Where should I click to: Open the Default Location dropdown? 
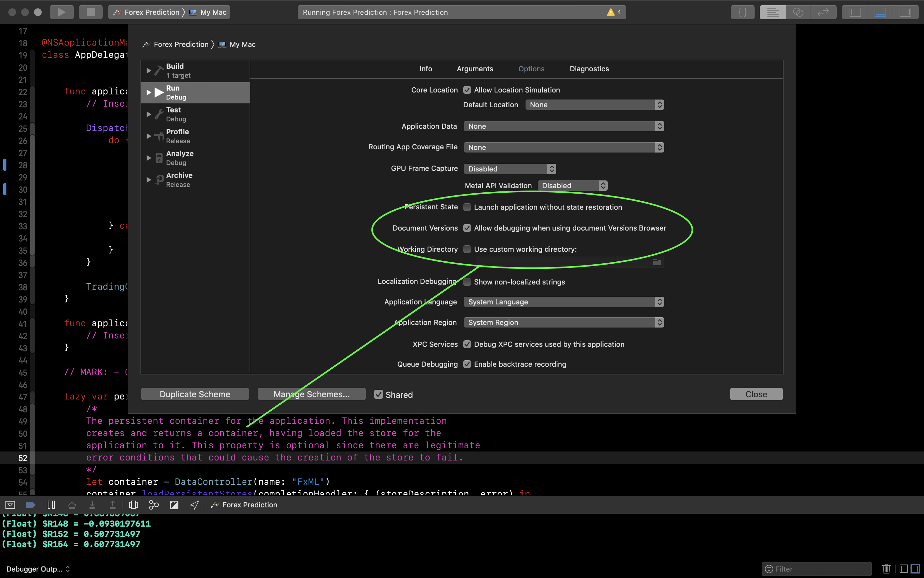point(595,105)
